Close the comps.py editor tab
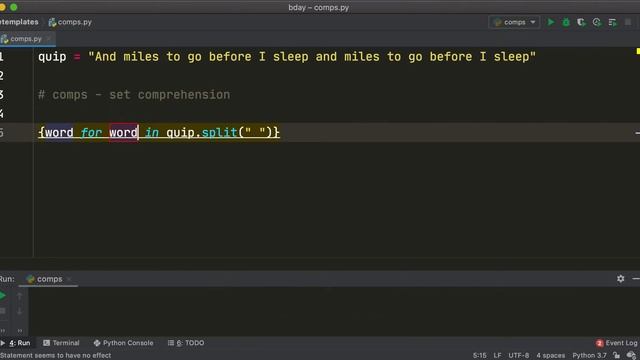The image size is (640, 360). coord(49,39)
